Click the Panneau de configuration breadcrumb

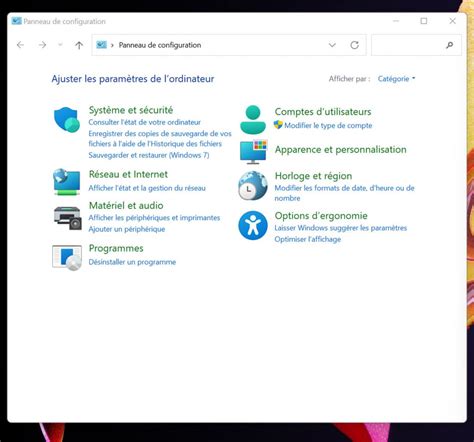click(x=160, y=45)
